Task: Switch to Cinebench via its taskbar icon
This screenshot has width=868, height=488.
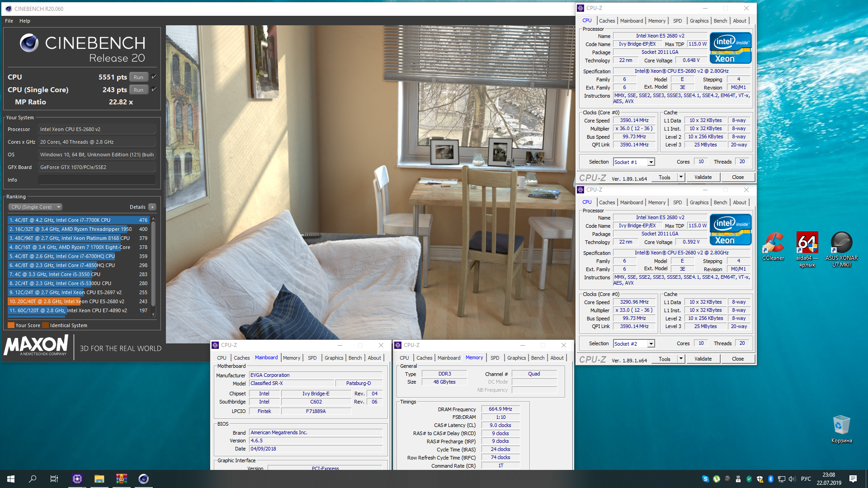Action: (x=143, y=479)
